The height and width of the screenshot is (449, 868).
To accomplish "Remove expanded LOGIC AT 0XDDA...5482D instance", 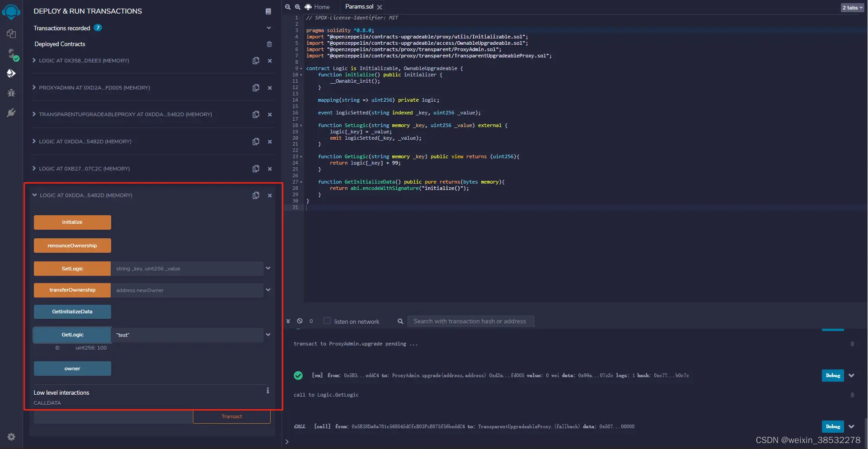I will pos(270,195).
